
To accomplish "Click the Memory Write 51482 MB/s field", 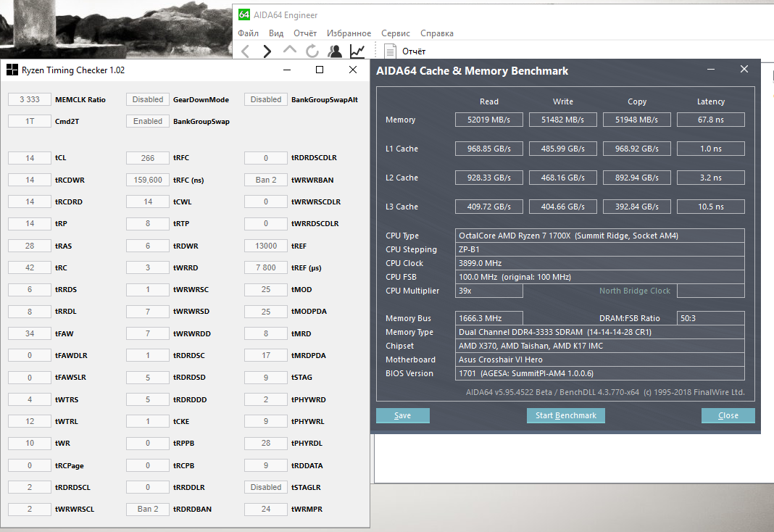I will pos(562,120).
